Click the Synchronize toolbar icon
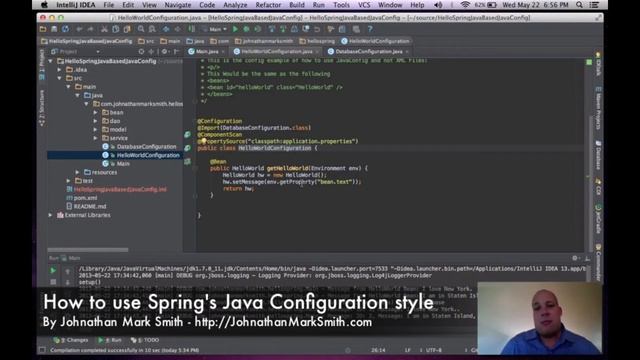The height and width of the screenshot is (360, 640). pyautogui.click(x=65, y=29)
